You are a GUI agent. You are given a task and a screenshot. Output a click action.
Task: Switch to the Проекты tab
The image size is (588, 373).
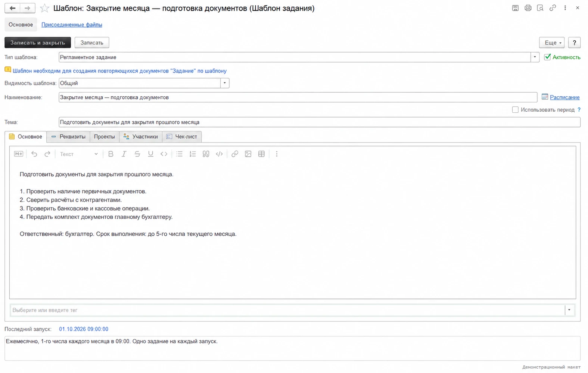(x=105, y=137)
